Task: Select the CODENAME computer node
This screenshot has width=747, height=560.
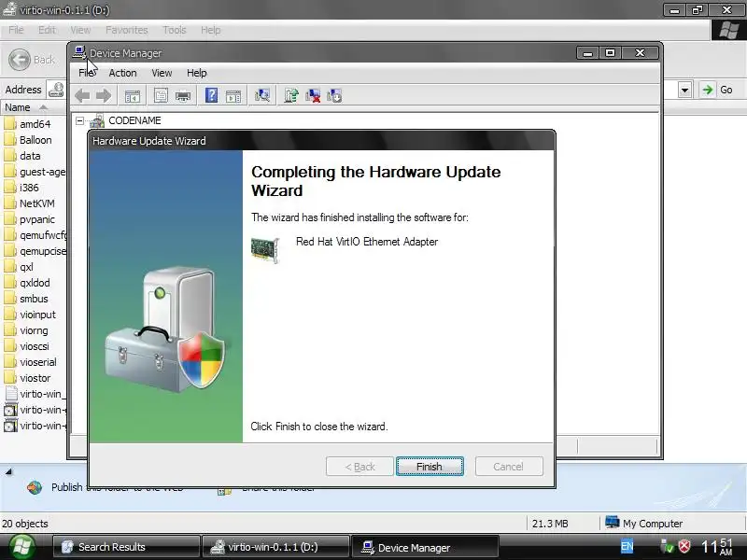Action: [134, 120]
